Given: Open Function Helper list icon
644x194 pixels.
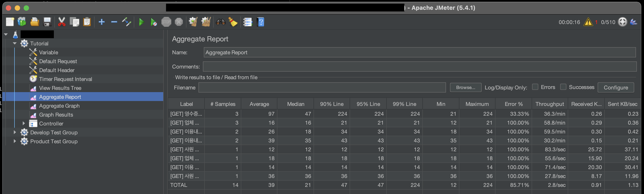Looking at the screenshot, I should [x=248, y=22].
